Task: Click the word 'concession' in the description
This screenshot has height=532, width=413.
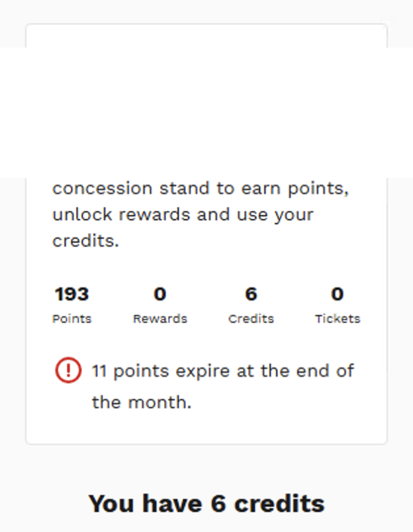Action: (x=102, y=189)
